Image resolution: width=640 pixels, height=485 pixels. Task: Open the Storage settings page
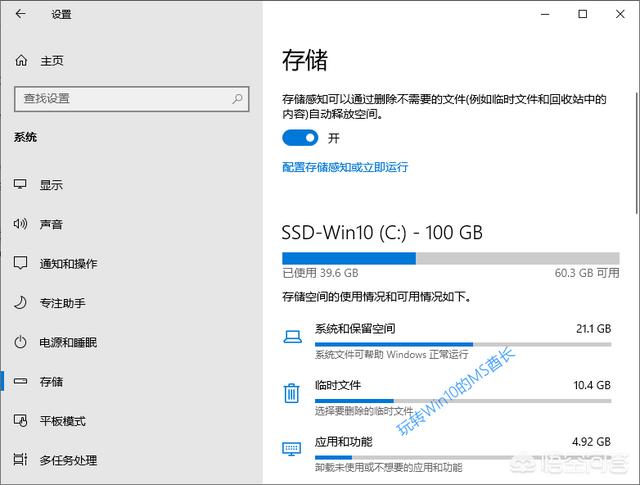click(x=51, y=381)
